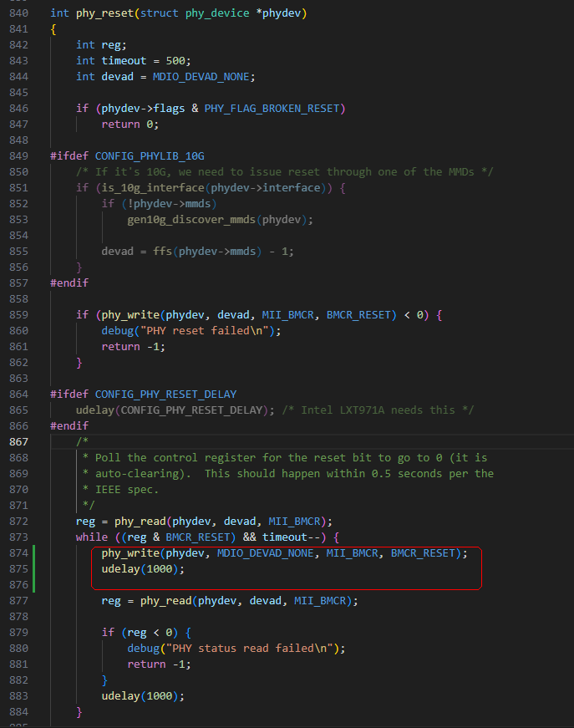
Task: Click phy_read call on line 872
Action: click(140, 522)
